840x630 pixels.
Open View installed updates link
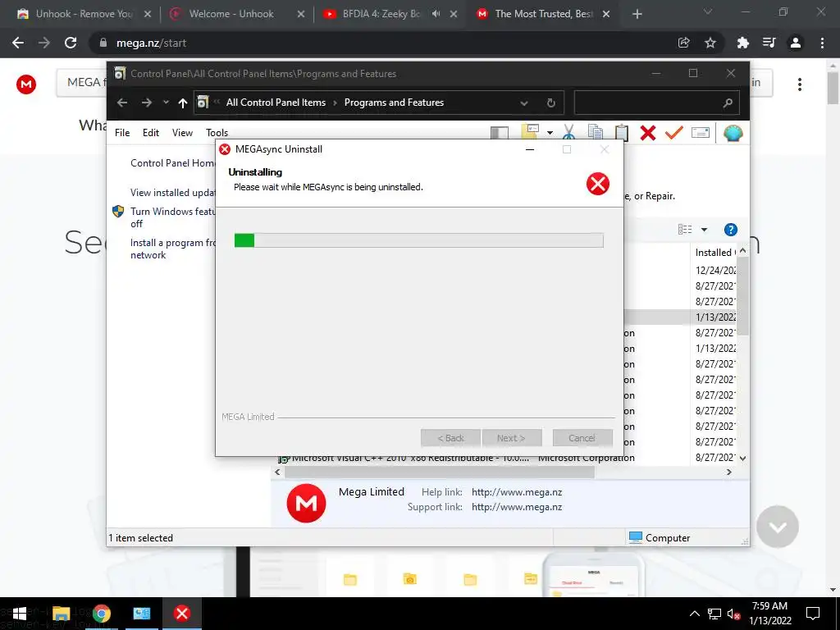click(172, 192)
